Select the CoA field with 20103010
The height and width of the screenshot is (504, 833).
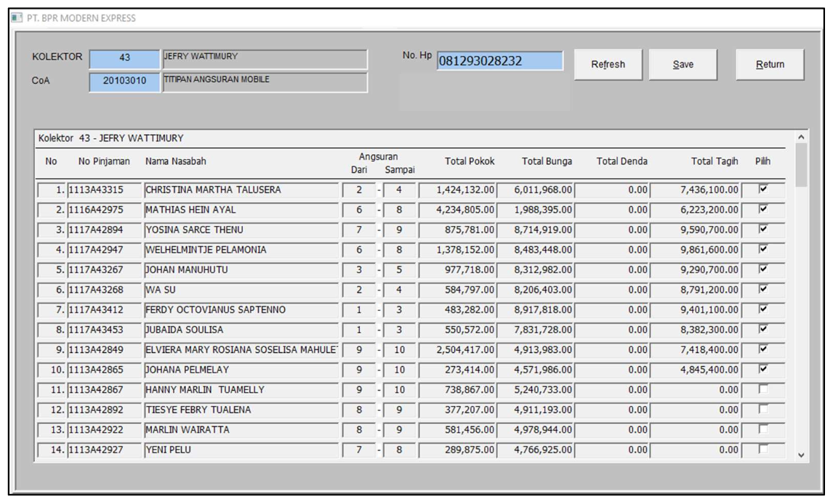coord(124,82)
